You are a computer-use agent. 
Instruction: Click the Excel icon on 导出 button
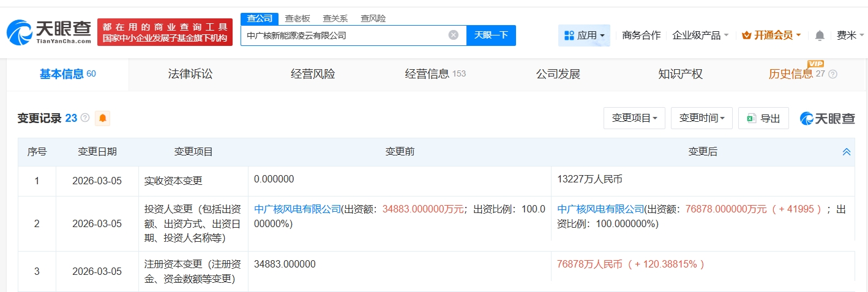(751, 118)
